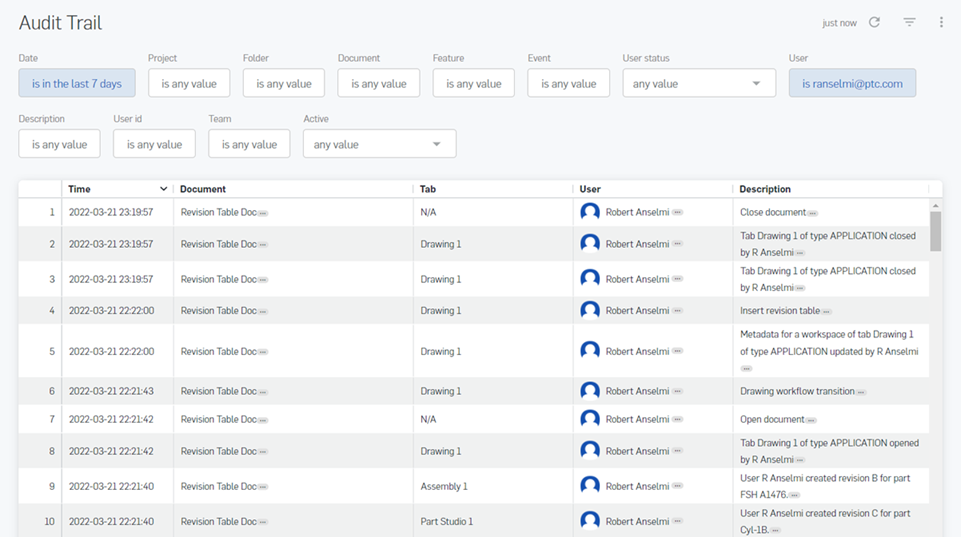Screen dimensions: 961x537
Task: Click the 'is in the last 7 days' date filter
Action: click(77, 84)
